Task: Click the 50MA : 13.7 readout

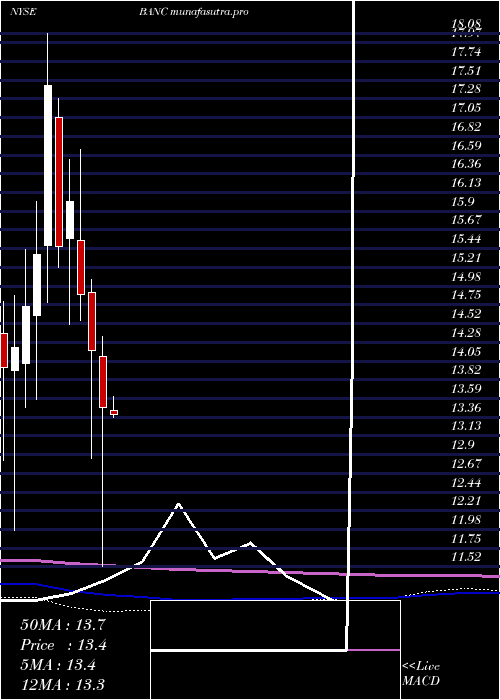Action: 63,625
